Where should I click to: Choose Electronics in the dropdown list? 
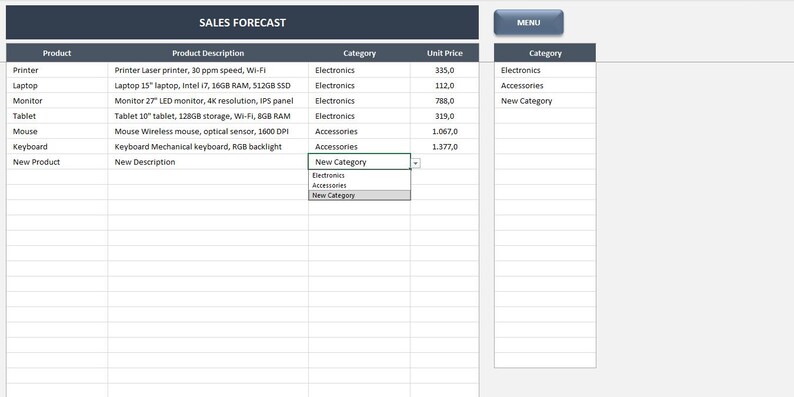click(359, 175)
